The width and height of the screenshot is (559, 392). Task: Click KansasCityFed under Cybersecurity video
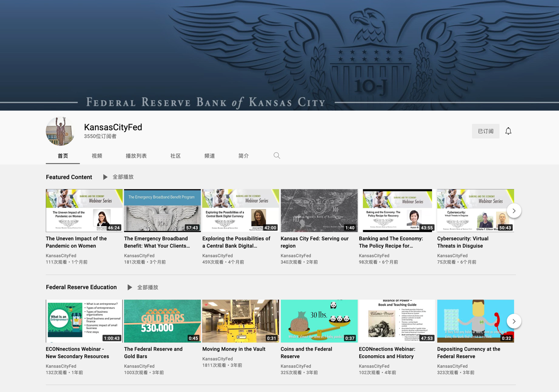click(452, 255)
